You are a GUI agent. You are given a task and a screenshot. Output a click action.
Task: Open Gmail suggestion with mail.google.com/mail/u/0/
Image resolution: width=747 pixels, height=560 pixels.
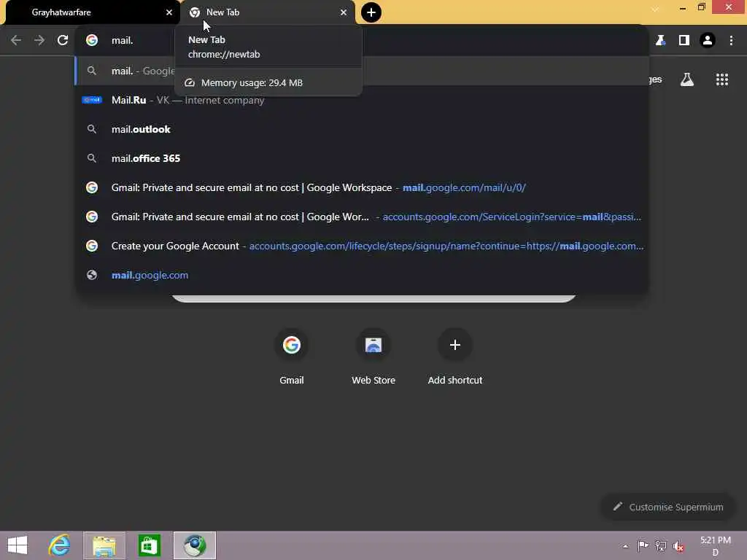pos(362,187)
